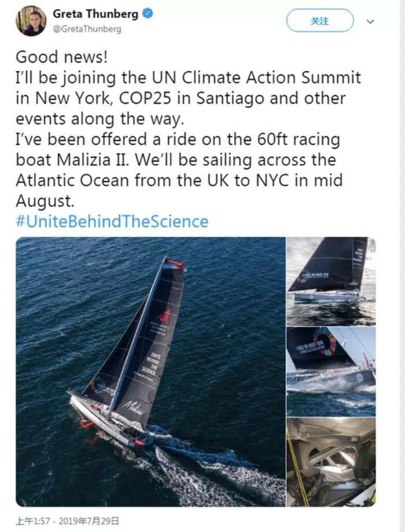View the middle-right photo with colorful wheel

330,371
